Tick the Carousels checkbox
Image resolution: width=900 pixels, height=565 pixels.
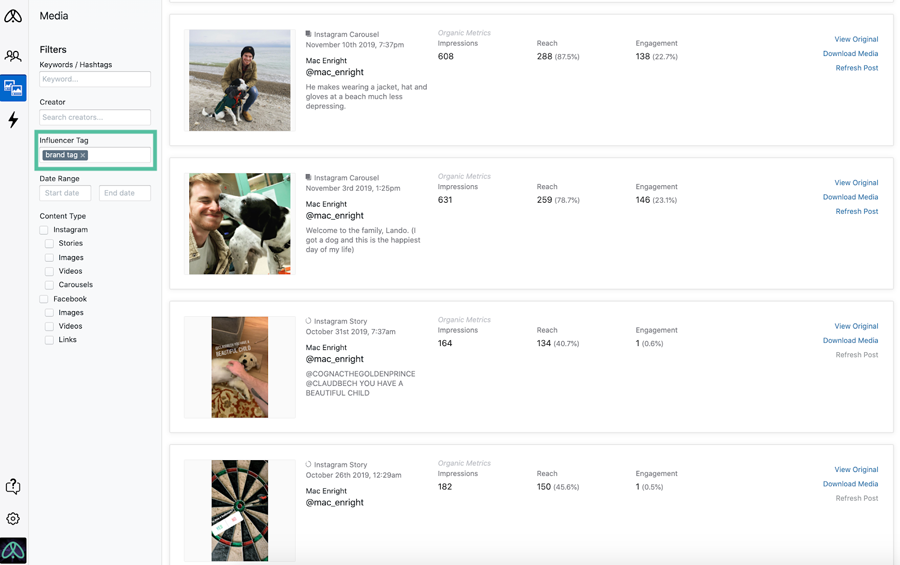tap(49, 285)
